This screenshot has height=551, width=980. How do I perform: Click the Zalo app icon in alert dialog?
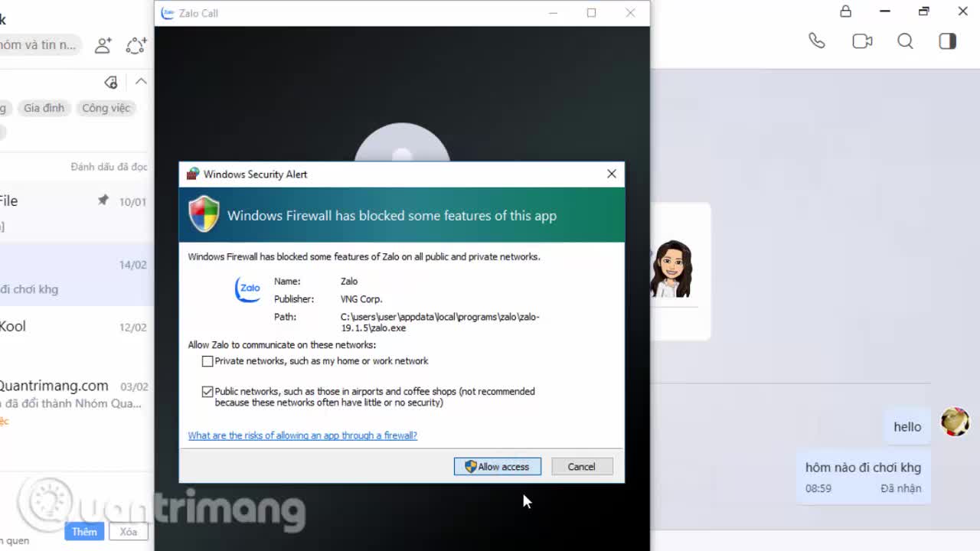point(248,290)
